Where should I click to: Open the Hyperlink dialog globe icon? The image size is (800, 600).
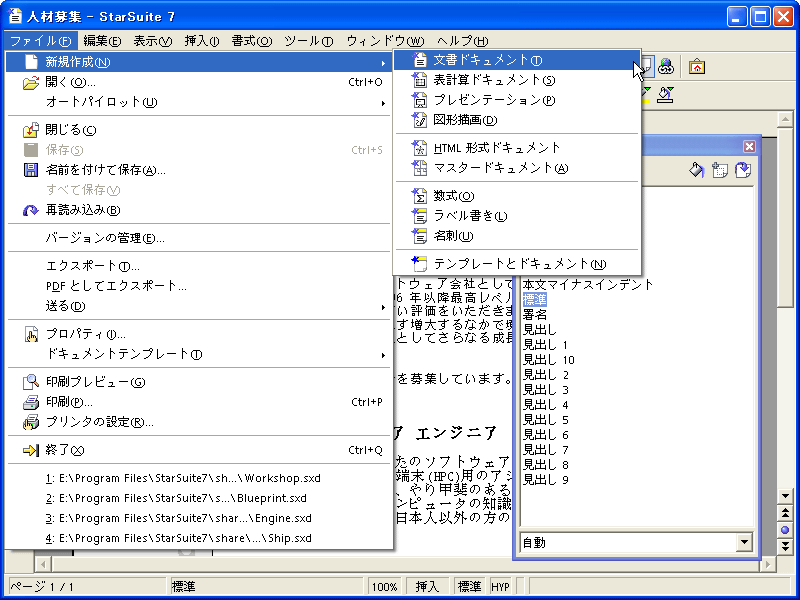point(666,66)
